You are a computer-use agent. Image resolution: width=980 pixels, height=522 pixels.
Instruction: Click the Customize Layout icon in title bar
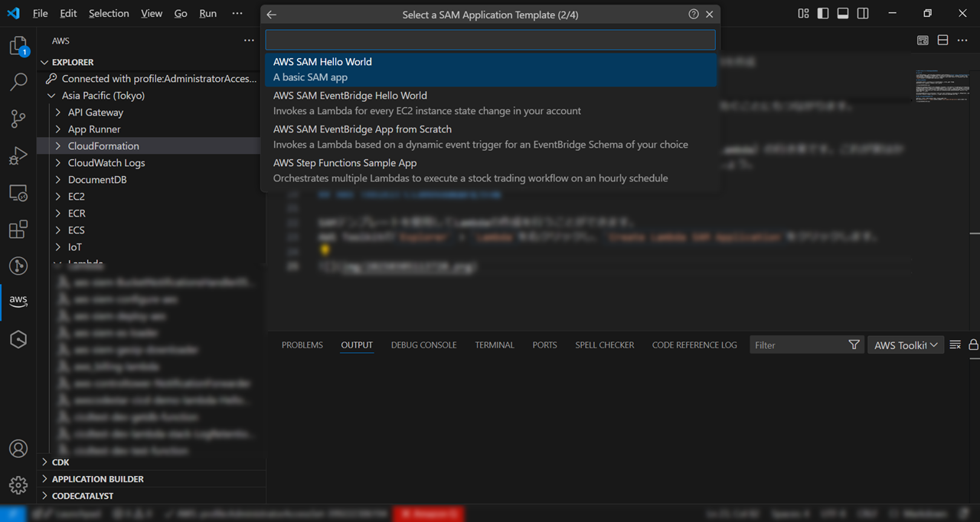pos(802,13)
